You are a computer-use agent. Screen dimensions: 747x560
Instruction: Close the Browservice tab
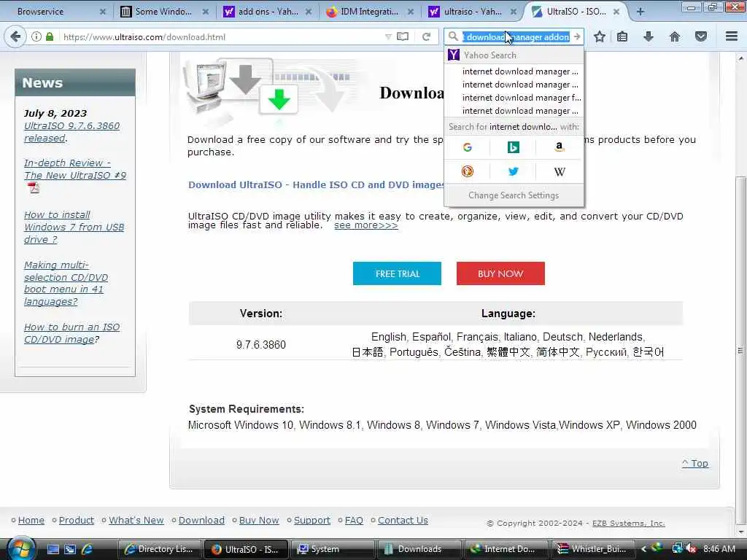pos(102,12)
